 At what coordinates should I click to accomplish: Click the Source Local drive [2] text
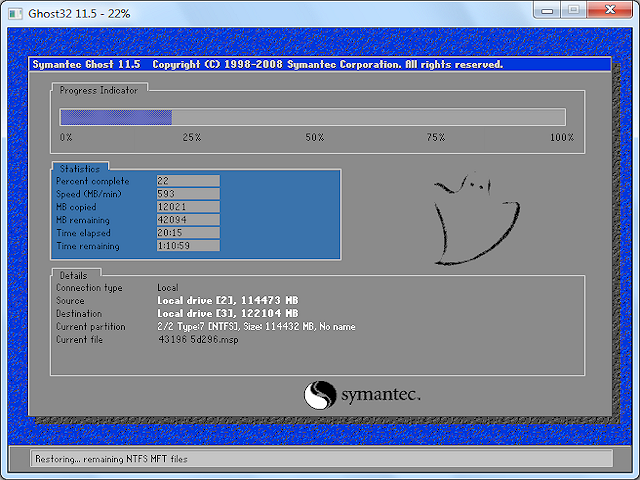tap(227, 301)
